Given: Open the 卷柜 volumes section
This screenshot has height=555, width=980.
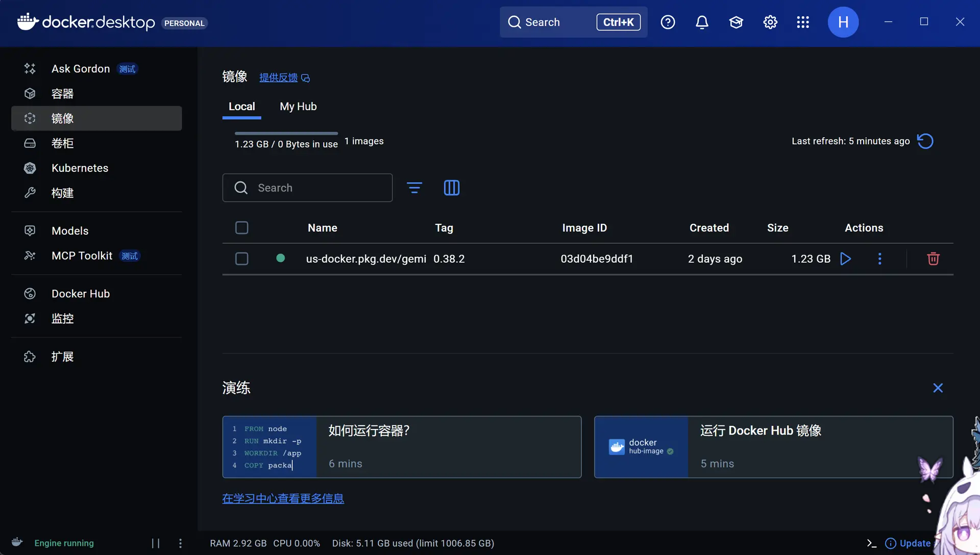Looking at the screenshot, I should point(96,143).
